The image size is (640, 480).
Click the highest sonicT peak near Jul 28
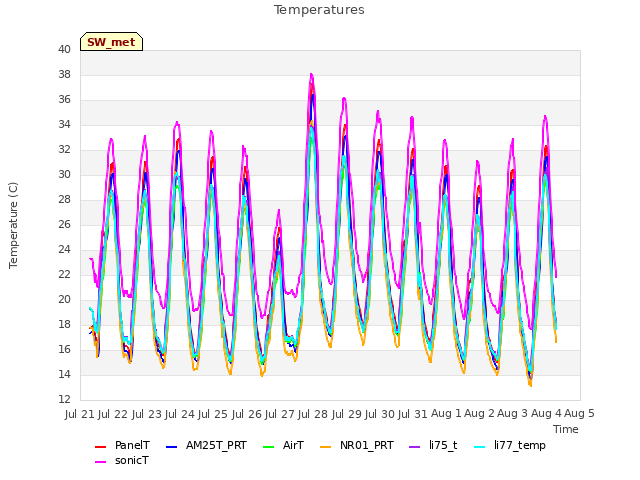311,74
